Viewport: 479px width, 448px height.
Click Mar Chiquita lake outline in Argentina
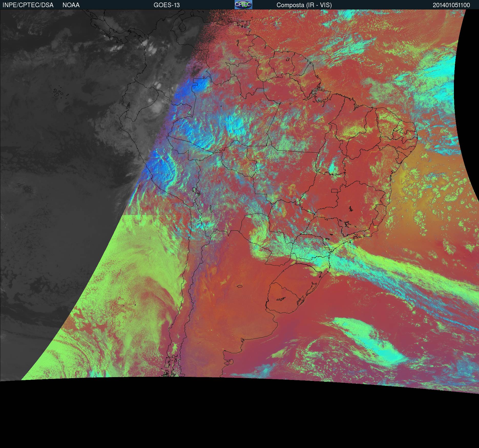240,286
